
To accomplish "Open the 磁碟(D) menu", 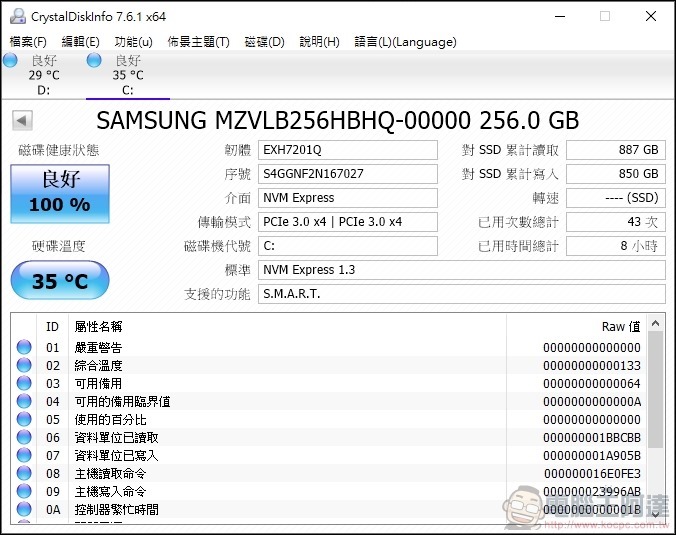I will (264, 42).
